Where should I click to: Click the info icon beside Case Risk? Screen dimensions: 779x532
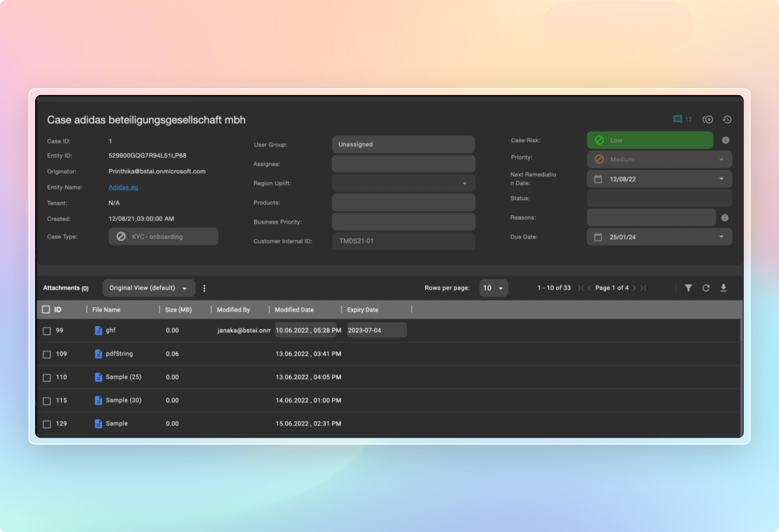tap(725, 140)
